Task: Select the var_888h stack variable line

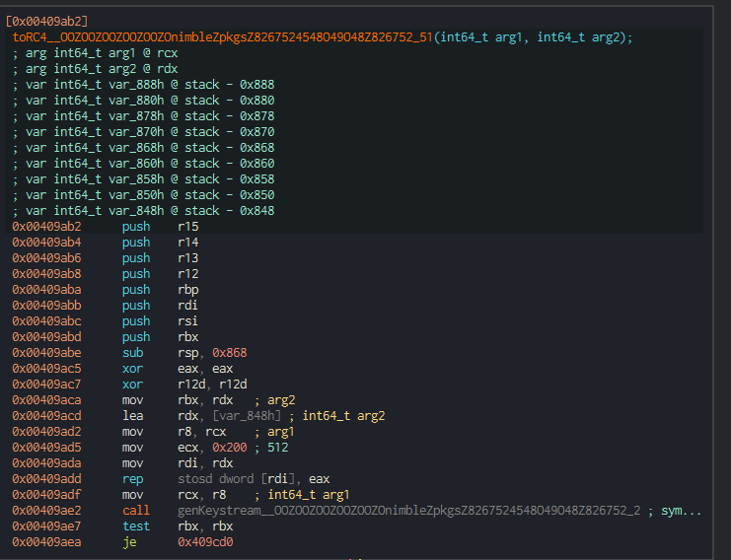Action: 143,85
